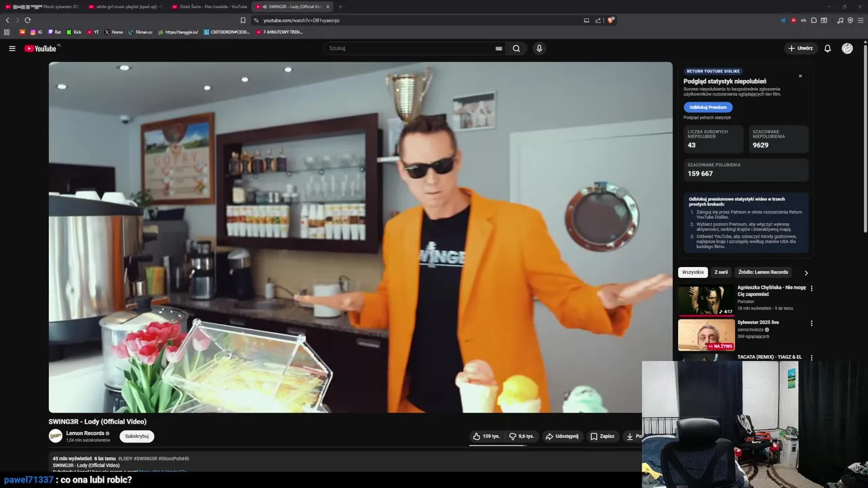Go to the YouTube home logo
Screen dimensions: 868x488
pos(41,49)
